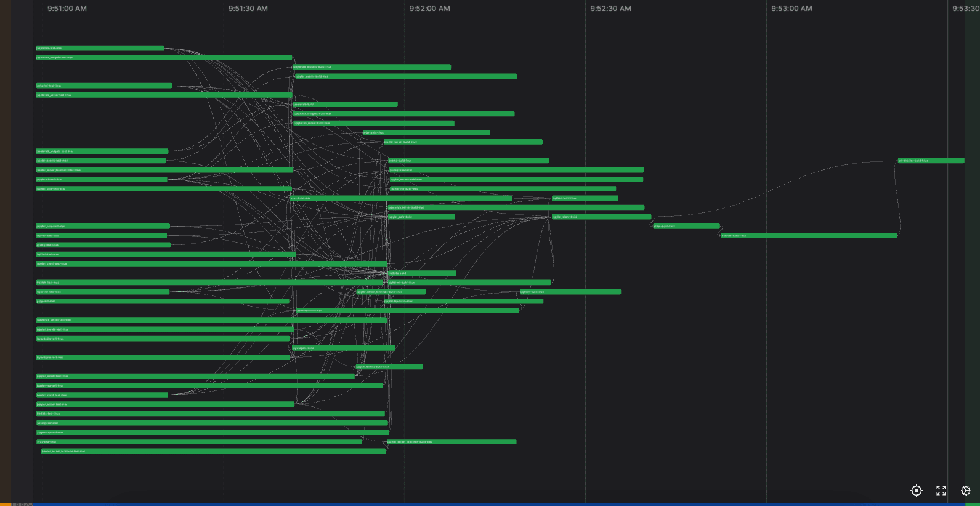The height and width of the screenshot is (506, 980).
Task: Click the 9:52:30 AM time label
Action: 610,9
